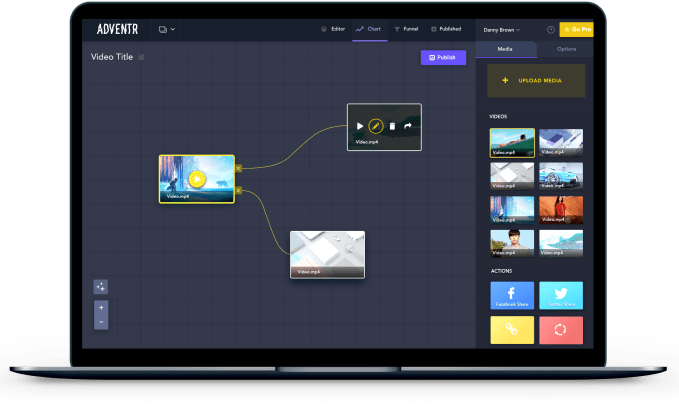Select the purple isometric shapes video thumbnail
The height and width of the screenshot is (405, 679).
click(x=561, y=143)
